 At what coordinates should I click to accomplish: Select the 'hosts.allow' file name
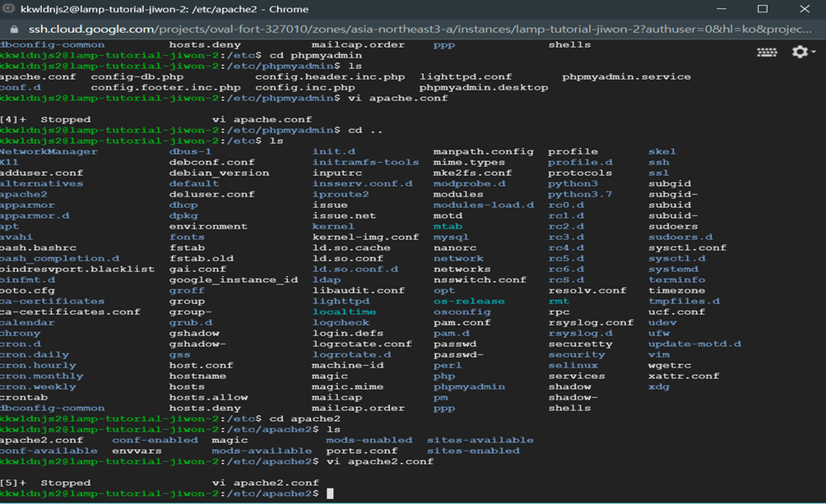tap(208, 397)
